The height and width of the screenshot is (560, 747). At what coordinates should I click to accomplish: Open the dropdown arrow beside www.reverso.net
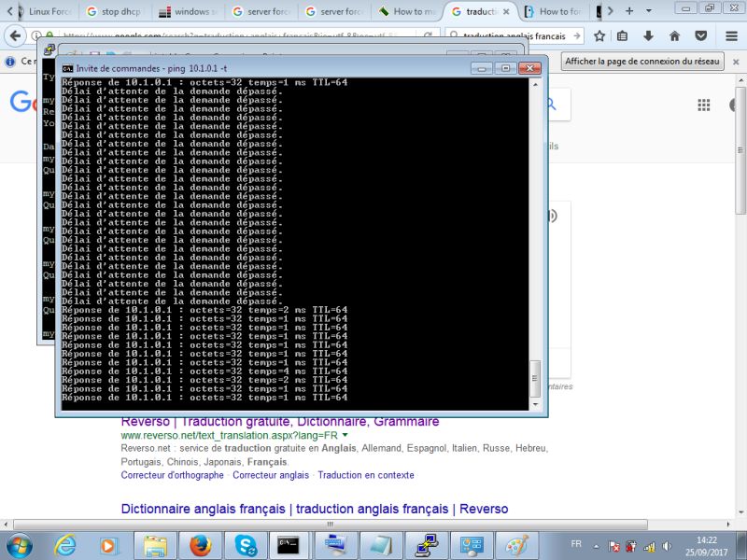344,435
